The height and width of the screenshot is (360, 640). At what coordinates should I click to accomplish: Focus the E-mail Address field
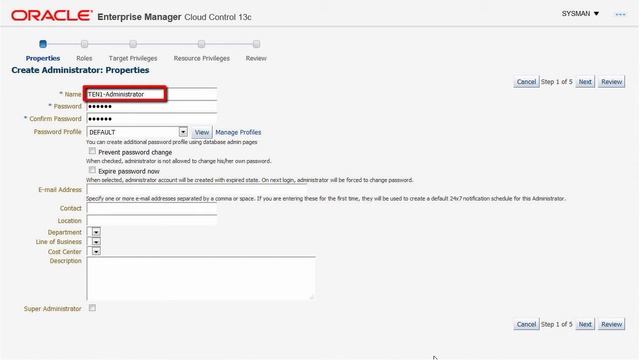coord(196,190)
